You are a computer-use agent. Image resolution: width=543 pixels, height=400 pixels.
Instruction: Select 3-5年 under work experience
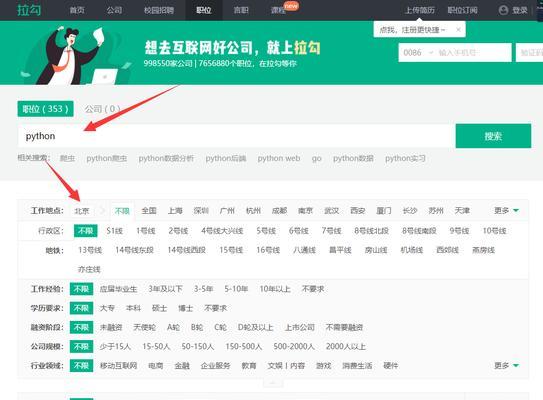[x=203, y=289]
